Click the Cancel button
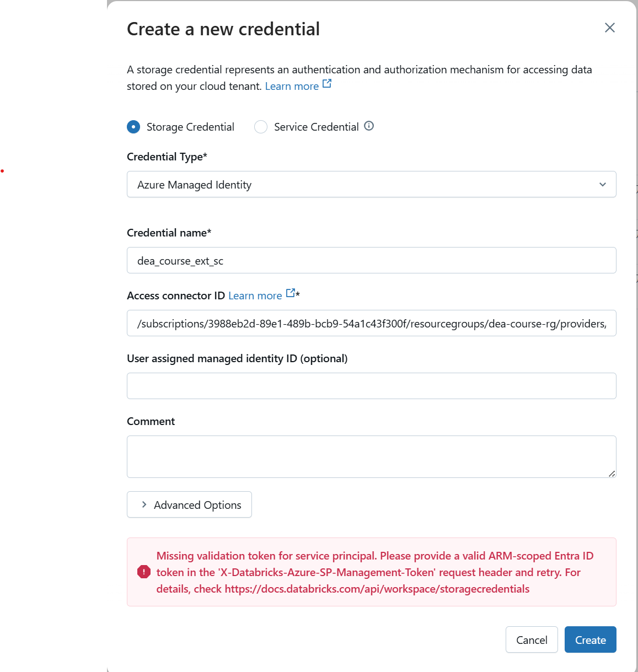Screen dimensions: 638x672 (x=531, y=639)
